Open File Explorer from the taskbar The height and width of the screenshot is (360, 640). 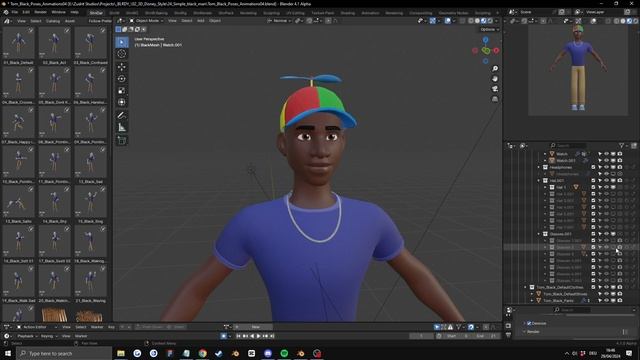121,353
